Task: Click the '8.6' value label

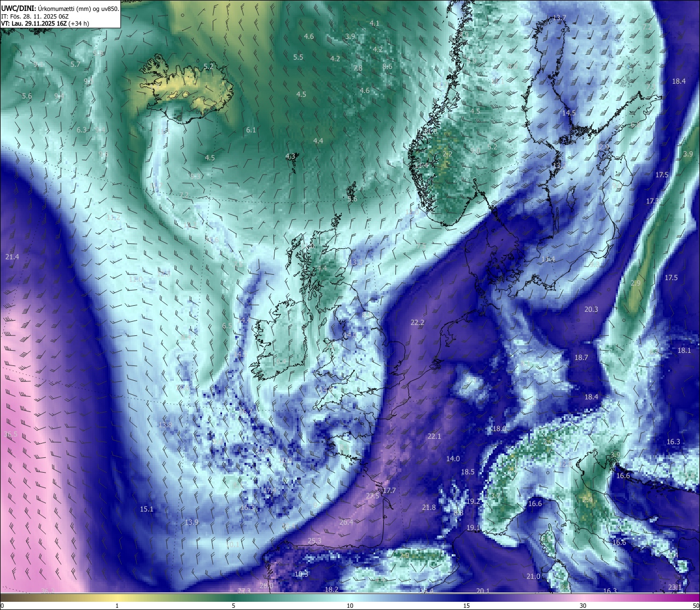Action: (x=388, y=67)
